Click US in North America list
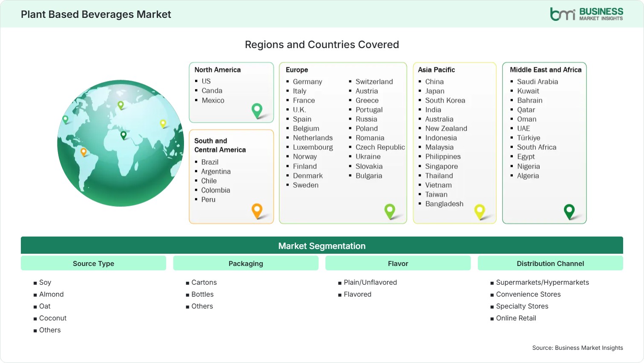The width and height of the screenshot is (644, 363). coord(206,81)
